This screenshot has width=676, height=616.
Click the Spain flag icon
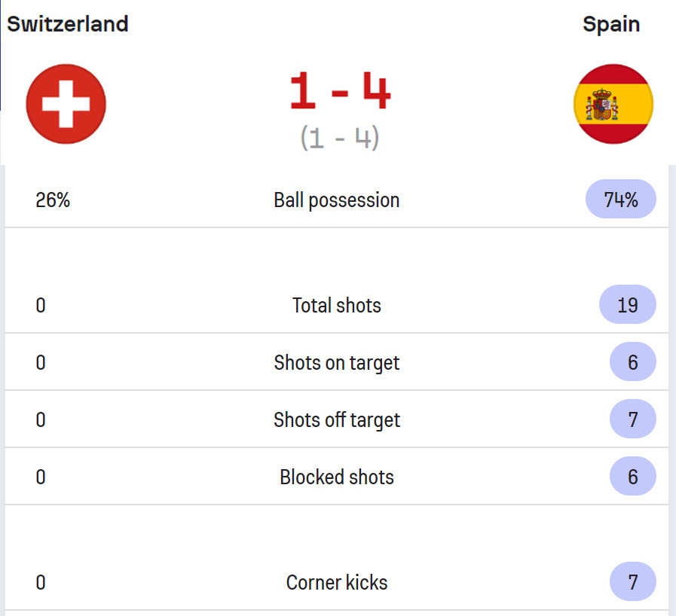[613, 104]
